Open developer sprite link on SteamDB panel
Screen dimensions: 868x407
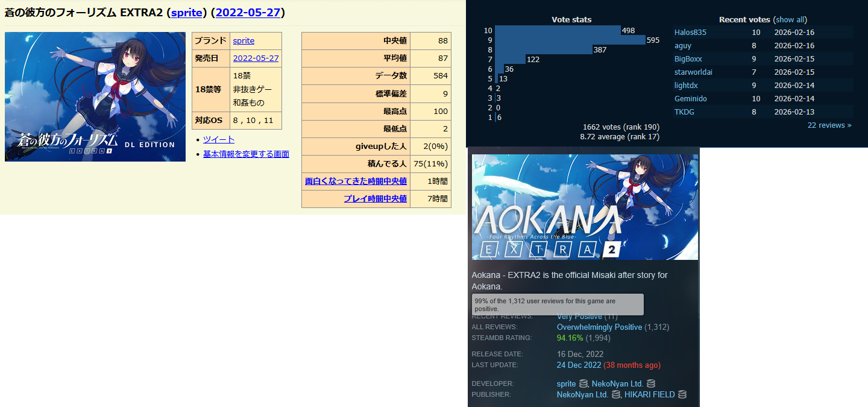[567, 384]
